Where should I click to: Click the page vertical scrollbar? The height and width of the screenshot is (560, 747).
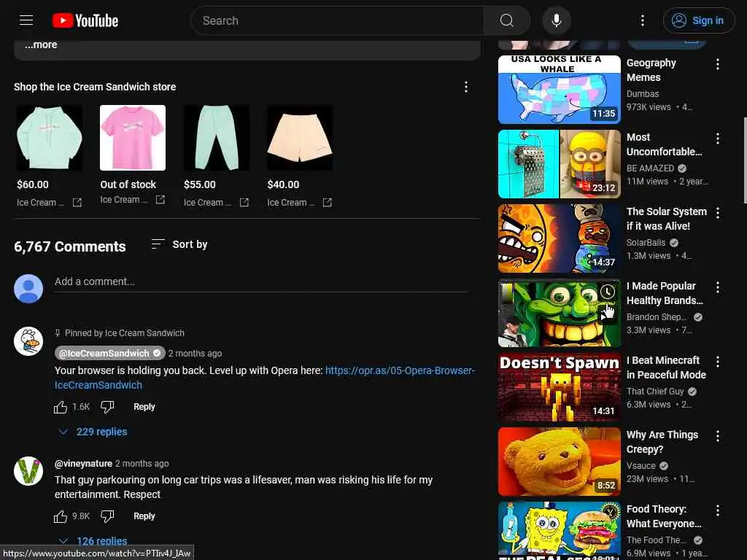[x=744, y=160]
